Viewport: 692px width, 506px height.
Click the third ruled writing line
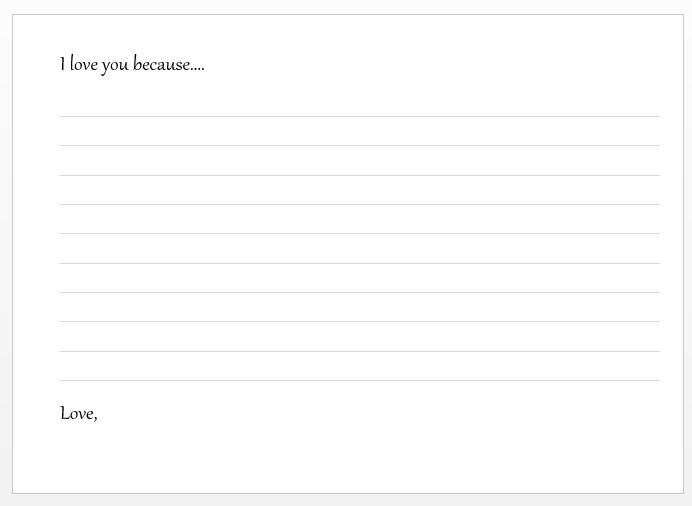click(x=360, y=175)
